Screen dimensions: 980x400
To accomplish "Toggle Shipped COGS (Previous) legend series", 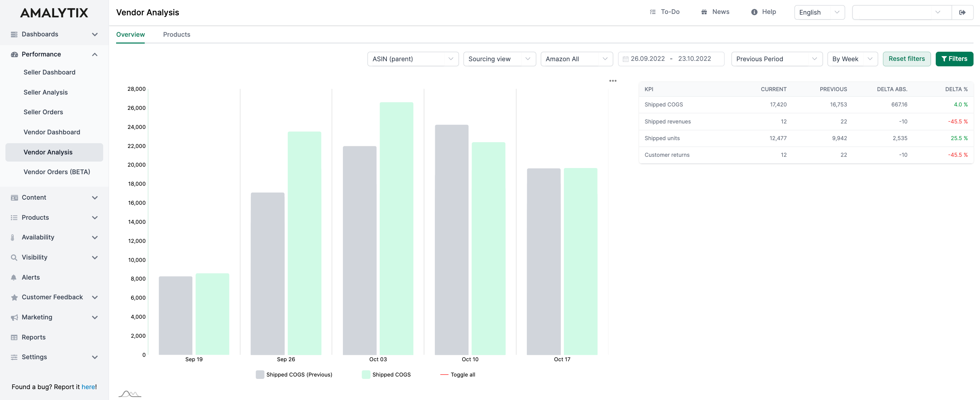I will pyautogui.click(x=294, y=374).
